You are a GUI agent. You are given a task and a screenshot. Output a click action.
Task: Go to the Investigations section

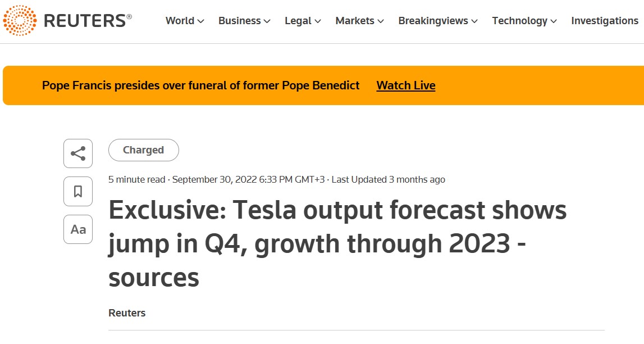(604, 21)
